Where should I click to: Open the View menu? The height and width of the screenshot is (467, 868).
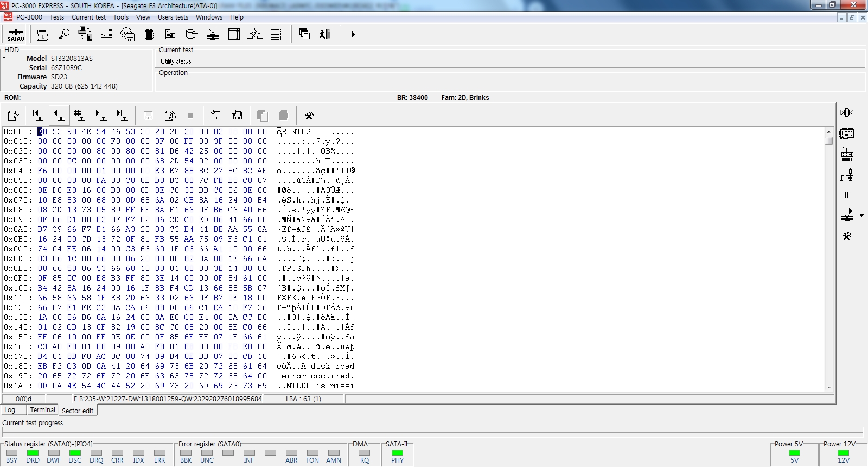(x=143, y=17)
